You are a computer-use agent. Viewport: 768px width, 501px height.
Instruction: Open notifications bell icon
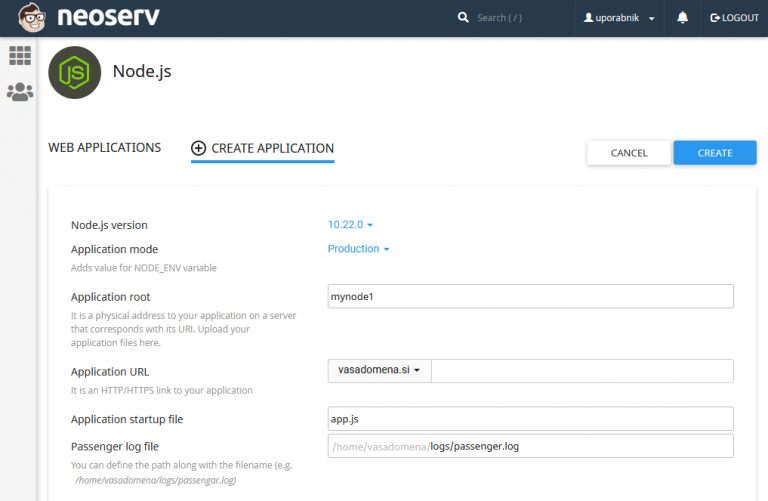pyautogui.click(x=683, y=18)
